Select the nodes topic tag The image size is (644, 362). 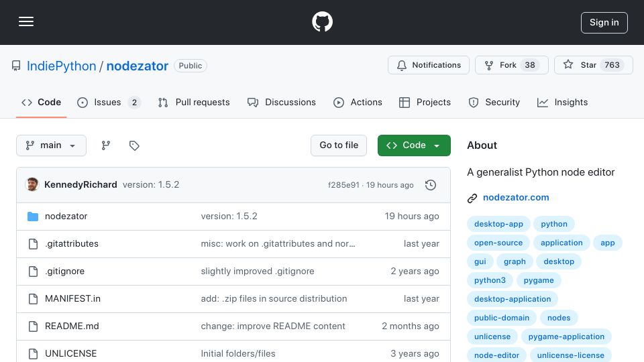click(559, 318)
